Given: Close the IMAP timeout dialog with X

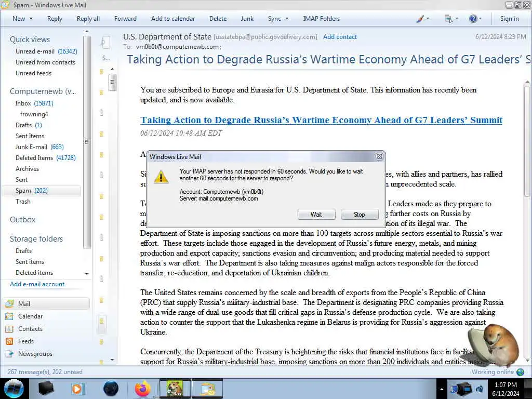Looking at the screenshot, I should click(379, 156).
